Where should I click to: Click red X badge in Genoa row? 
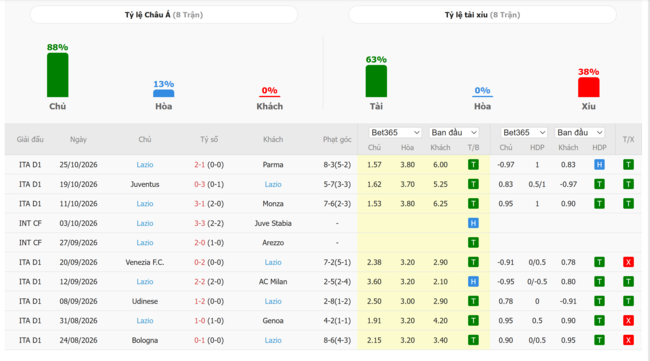[628, 320]
